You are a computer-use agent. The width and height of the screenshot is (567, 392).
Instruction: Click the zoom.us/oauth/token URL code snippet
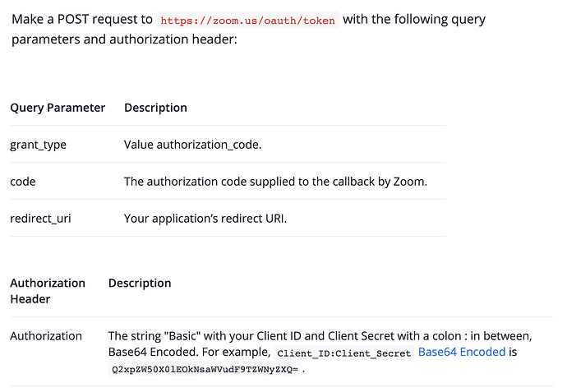pyautogui.click(x=247, y=21)
